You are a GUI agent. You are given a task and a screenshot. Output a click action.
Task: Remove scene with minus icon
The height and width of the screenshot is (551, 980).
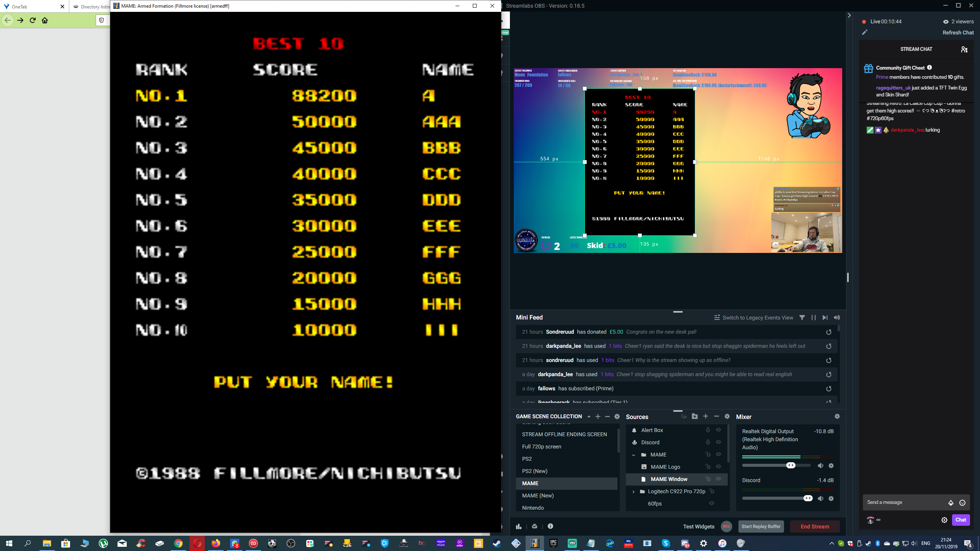[607, 416]
